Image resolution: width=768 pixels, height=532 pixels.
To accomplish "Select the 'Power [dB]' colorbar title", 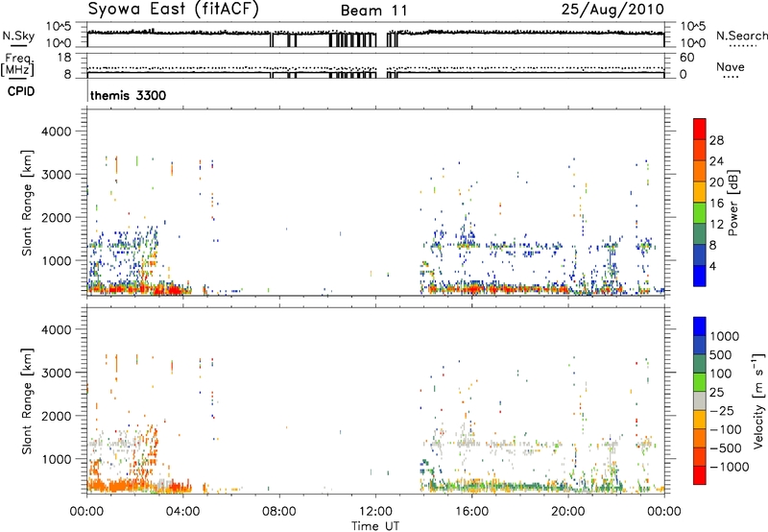I will 732,203.
